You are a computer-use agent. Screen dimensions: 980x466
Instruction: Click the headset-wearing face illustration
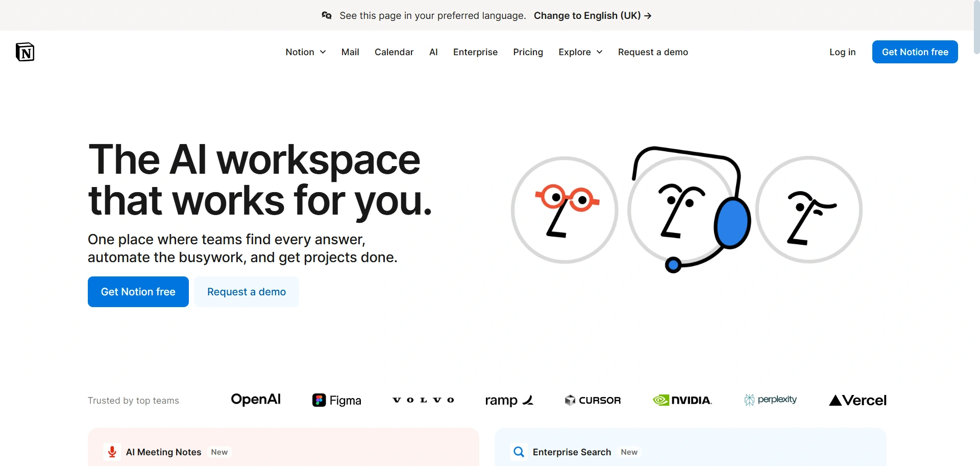click(x=689, y=210)
